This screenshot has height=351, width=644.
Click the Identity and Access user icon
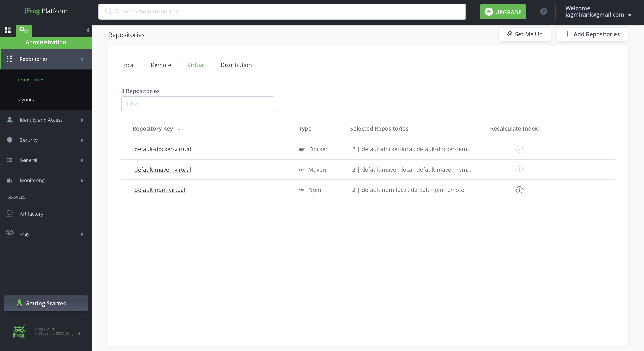[x=9, y=120]
